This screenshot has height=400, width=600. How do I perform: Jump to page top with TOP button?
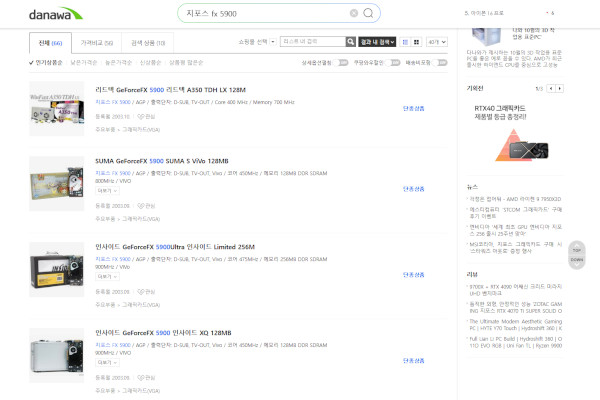[577, 248]
